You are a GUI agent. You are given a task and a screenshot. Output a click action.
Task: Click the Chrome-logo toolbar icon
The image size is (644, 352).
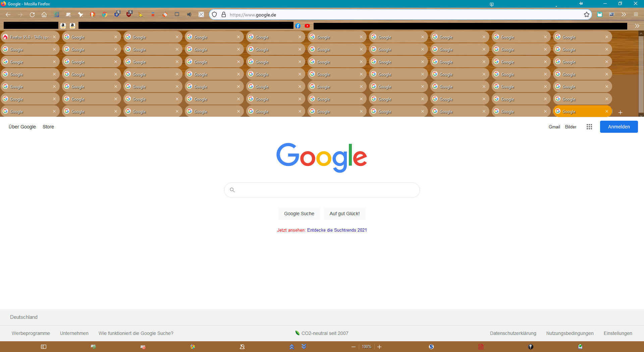pos(105,14)
